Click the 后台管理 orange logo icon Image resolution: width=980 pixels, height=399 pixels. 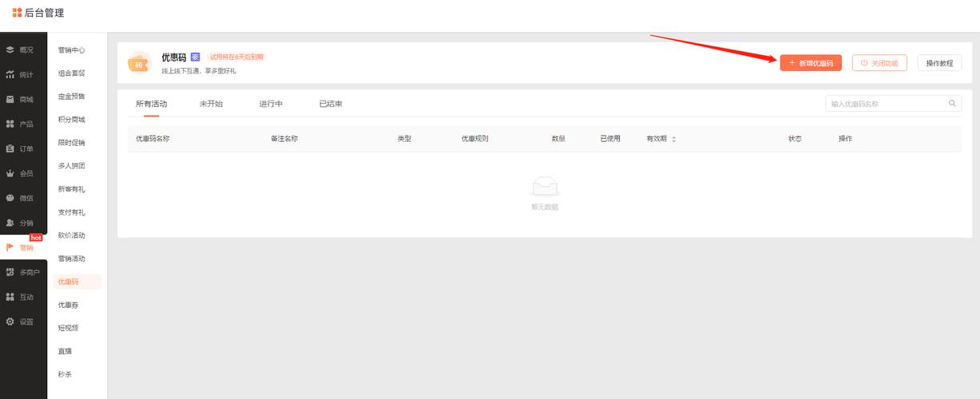tap(17, 12)
